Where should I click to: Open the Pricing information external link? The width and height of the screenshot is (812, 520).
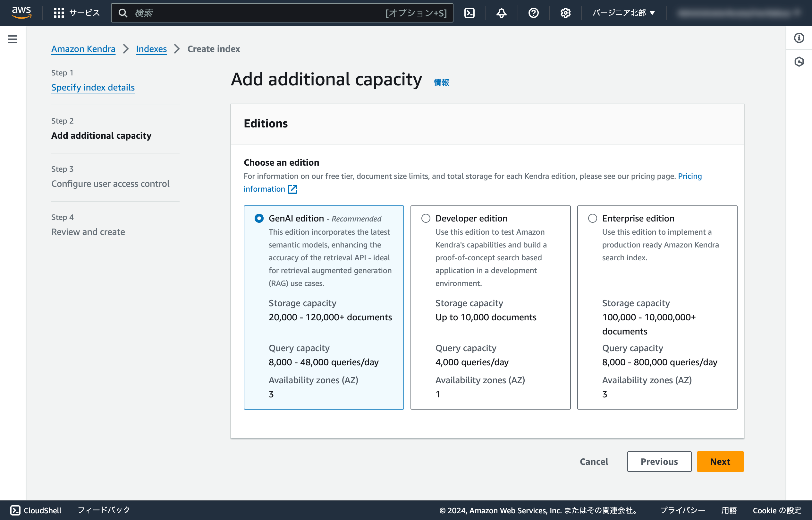(270, 189)
